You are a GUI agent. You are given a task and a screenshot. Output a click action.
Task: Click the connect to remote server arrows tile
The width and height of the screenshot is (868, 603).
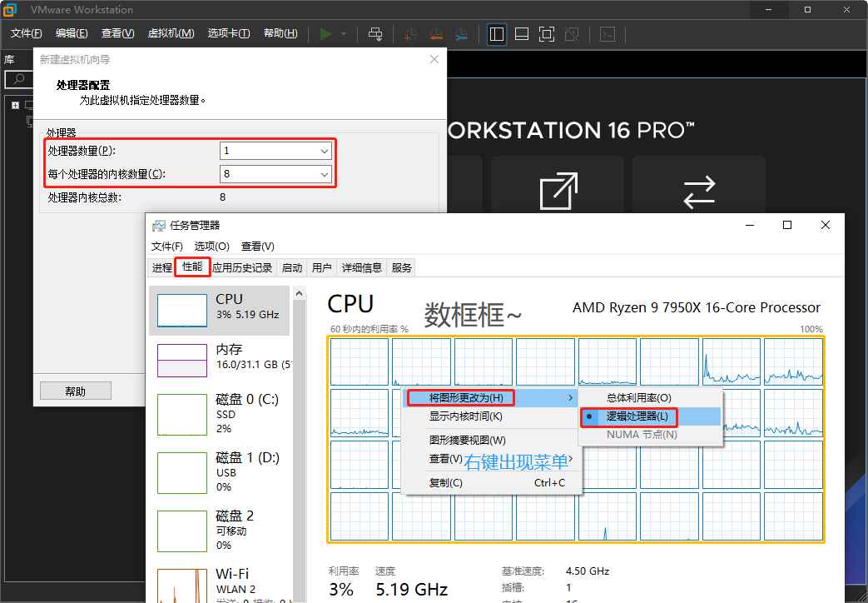(699, 192)
